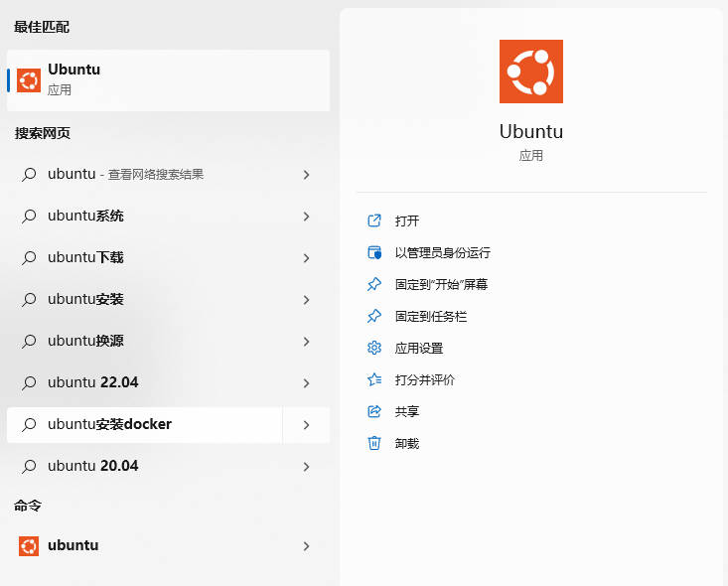
Task: Click the magnifier icon beside ubuntu 22.04
Action: (x=29, y=383)
